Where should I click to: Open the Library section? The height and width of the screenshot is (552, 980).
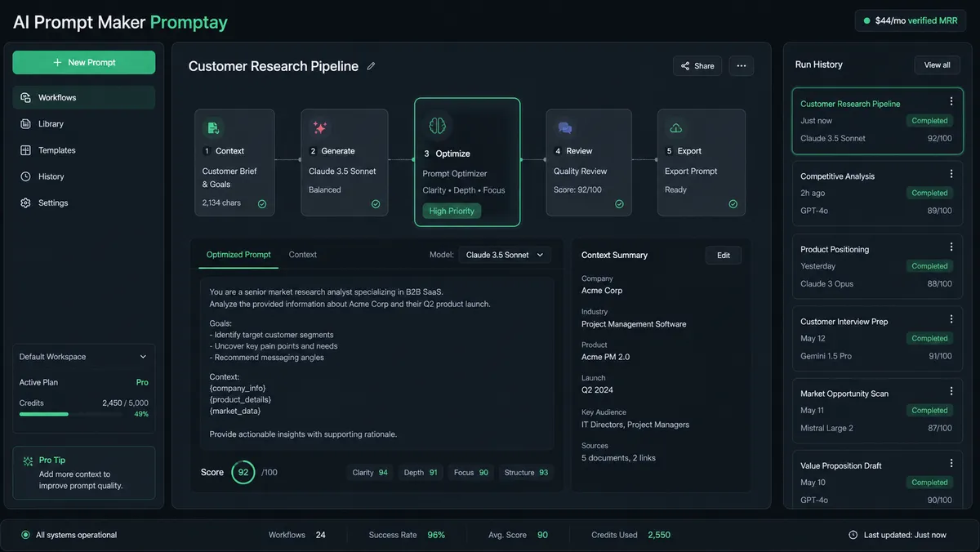(x=83, y=124)
